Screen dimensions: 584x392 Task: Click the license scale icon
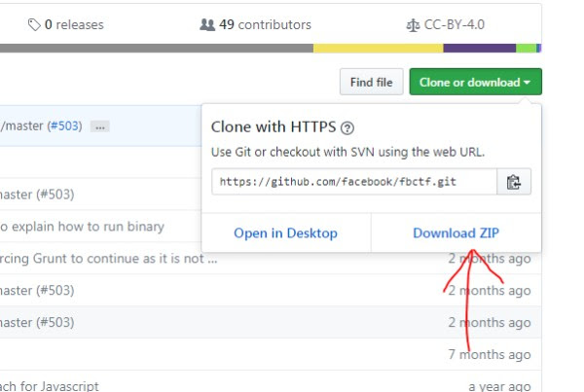pyautogui.click(x=413, y=25)
